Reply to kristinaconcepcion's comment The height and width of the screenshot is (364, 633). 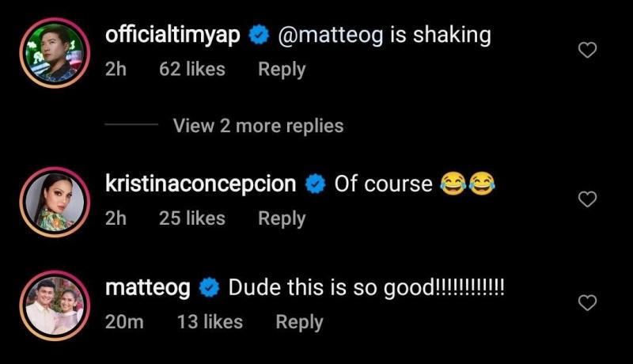pos(282,218)
